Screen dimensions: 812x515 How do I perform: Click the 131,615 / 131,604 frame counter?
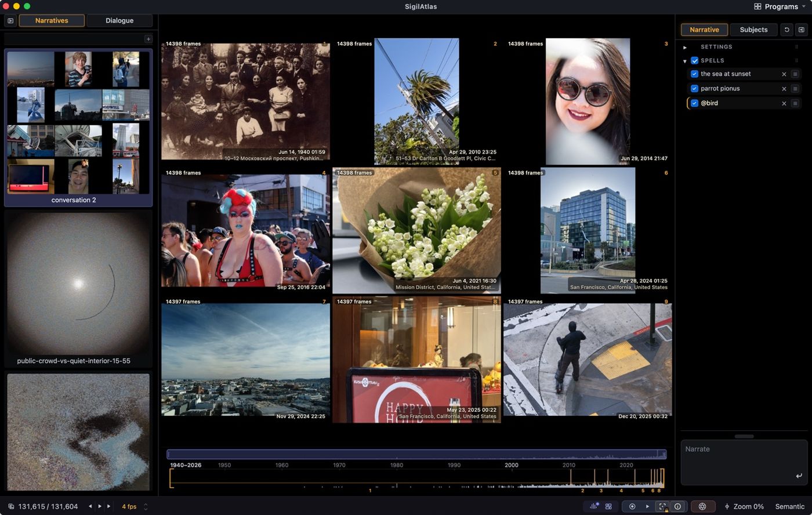[x=48, y=506]
